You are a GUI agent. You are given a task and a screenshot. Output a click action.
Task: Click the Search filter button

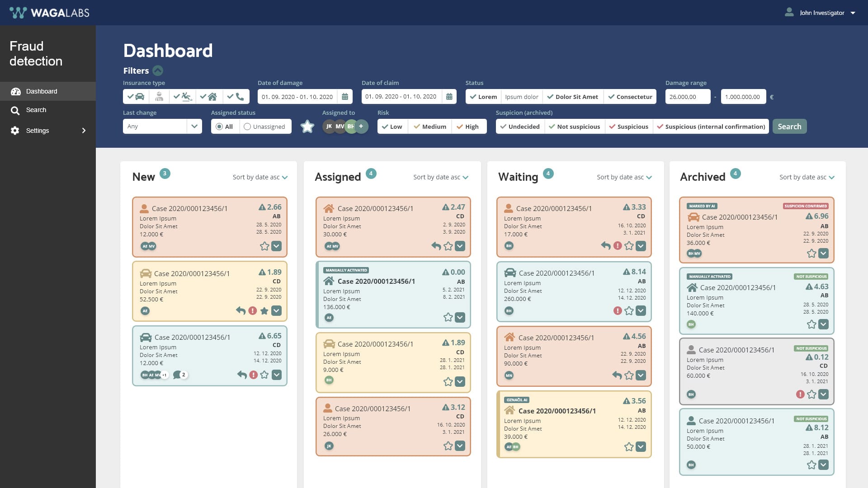click(x=789, y=127)
